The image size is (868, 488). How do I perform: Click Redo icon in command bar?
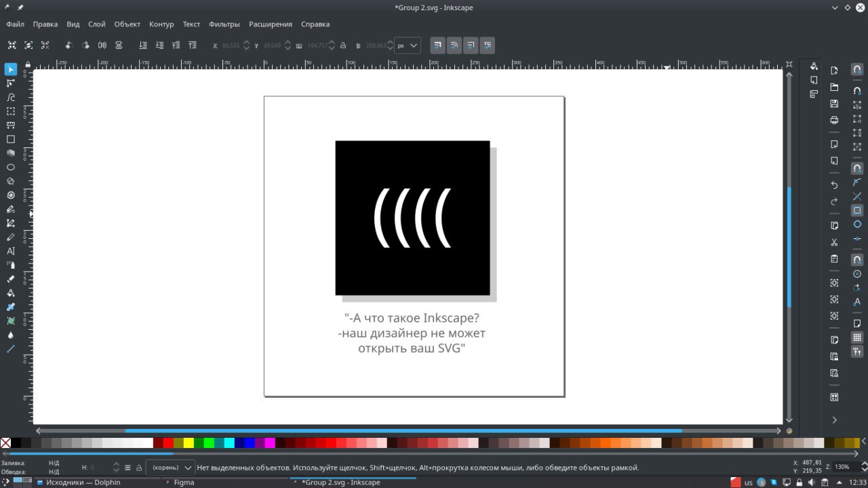pyautogui.click(x=834, y=202)
